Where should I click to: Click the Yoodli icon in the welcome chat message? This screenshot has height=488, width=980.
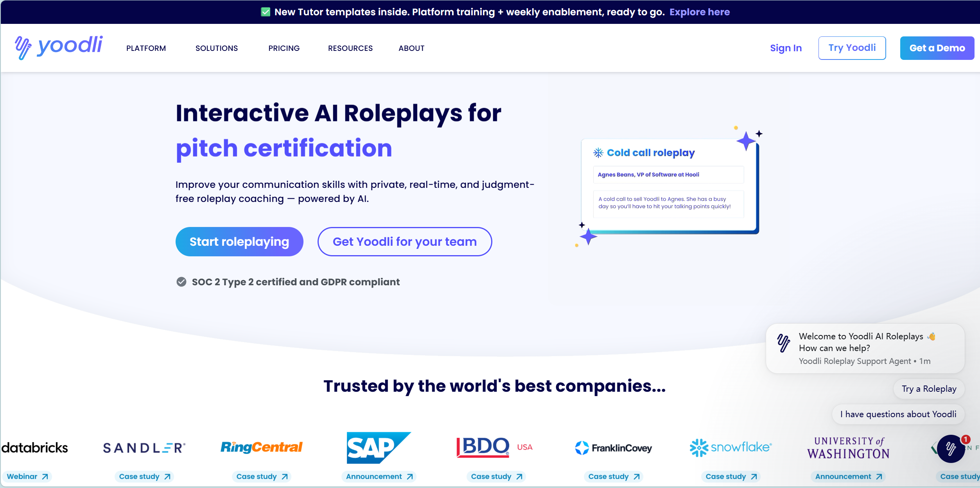point(783,343)
